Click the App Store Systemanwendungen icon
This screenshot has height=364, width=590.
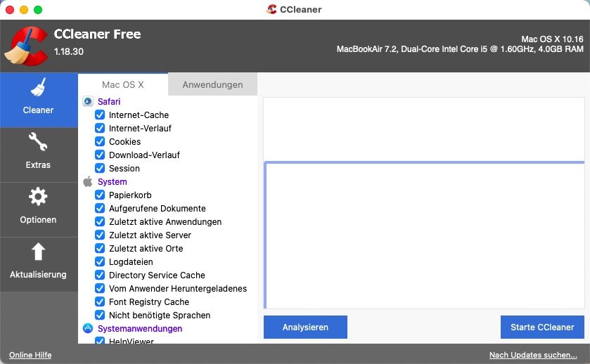[x=88, y=328]
